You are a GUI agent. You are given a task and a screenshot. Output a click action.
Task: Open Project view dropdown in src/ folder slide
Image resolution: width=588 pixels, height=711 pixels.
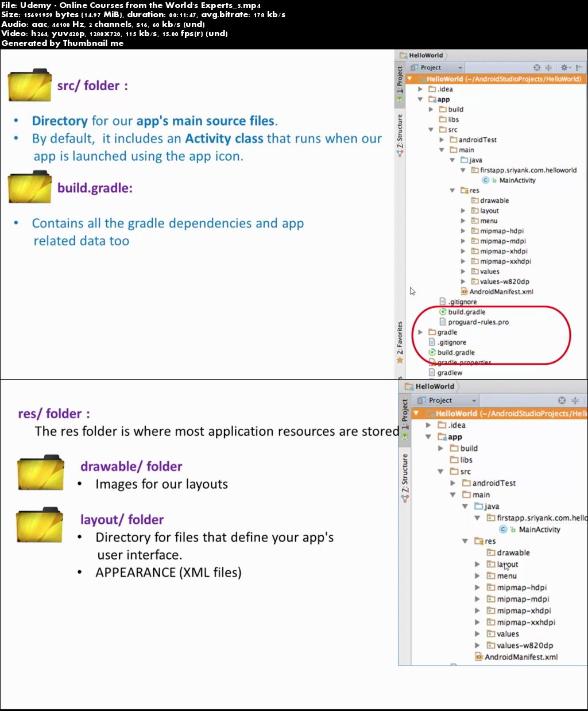tap(437, 68)
